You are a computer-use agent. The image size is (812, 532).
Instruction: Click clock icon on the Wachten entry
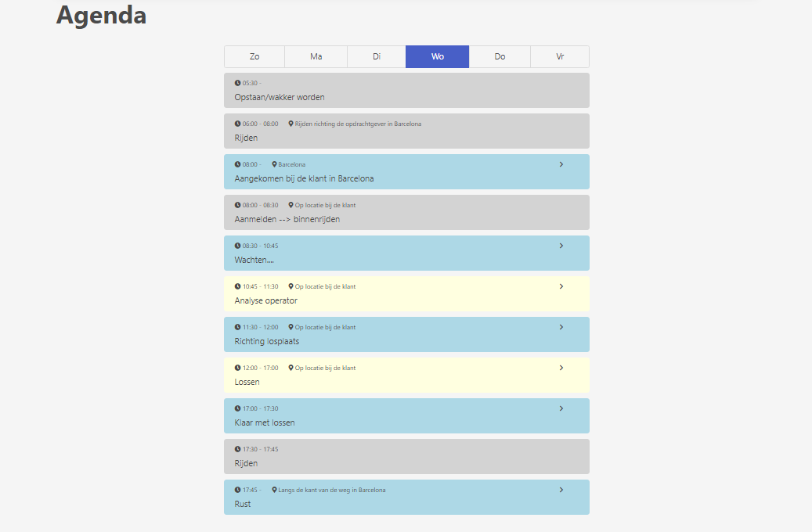(x=238, y=246)
